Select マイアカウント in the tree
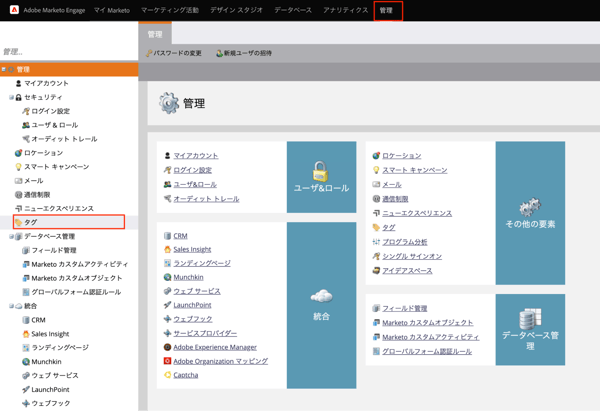Image resolution: width=600 pixels, height=411 pixels. pos(46,83)
